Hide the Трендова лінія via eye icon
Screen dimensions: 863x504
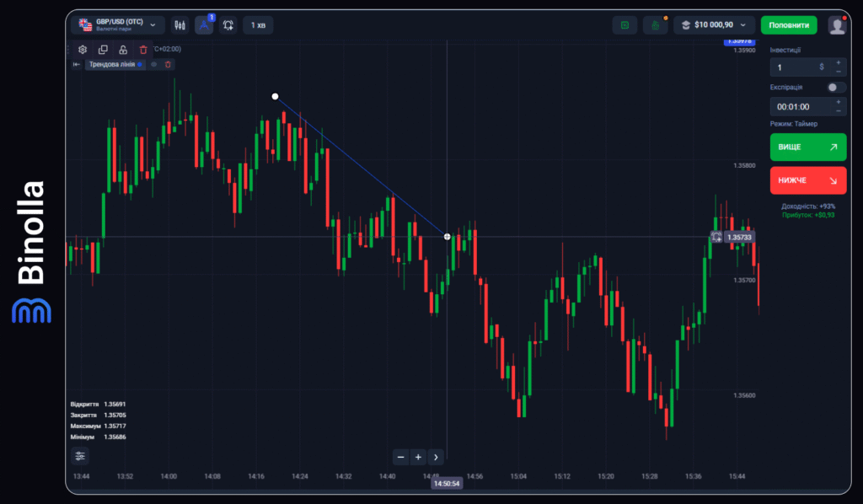(x=153, y=64)
